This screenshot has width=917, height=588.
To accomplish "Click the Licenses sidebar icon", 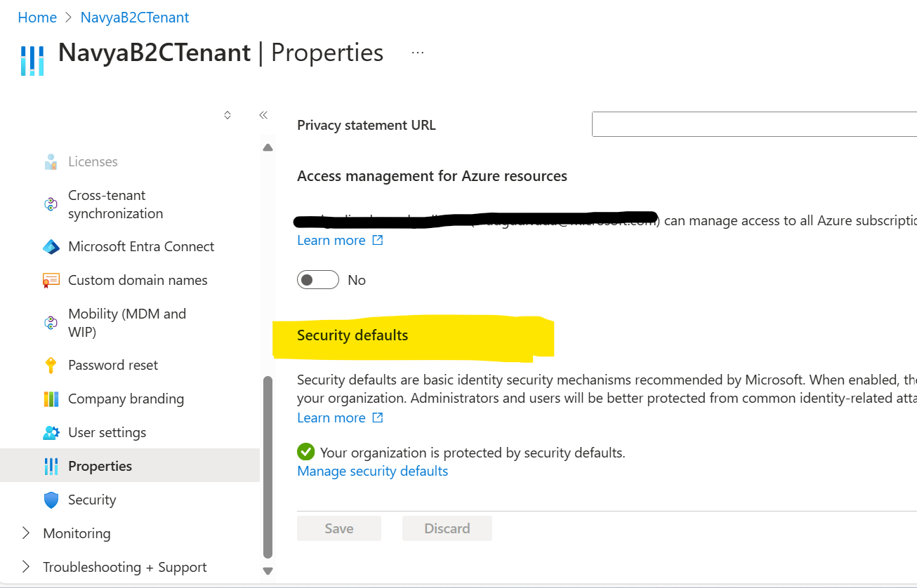I will (x=51, y=162).
